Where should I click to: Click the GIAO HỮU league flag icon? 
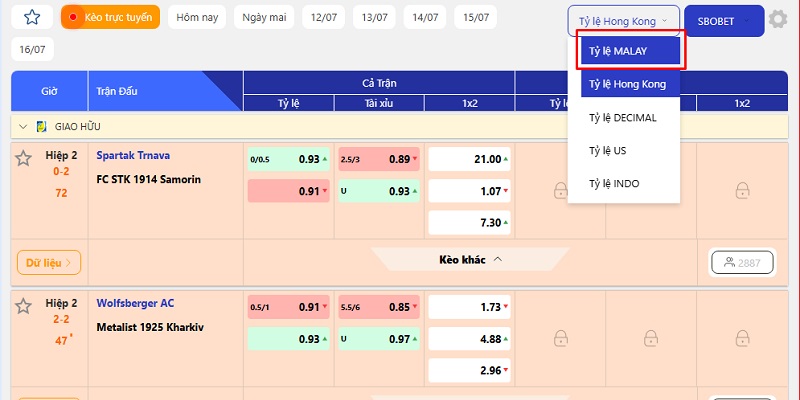pos(42,127)
